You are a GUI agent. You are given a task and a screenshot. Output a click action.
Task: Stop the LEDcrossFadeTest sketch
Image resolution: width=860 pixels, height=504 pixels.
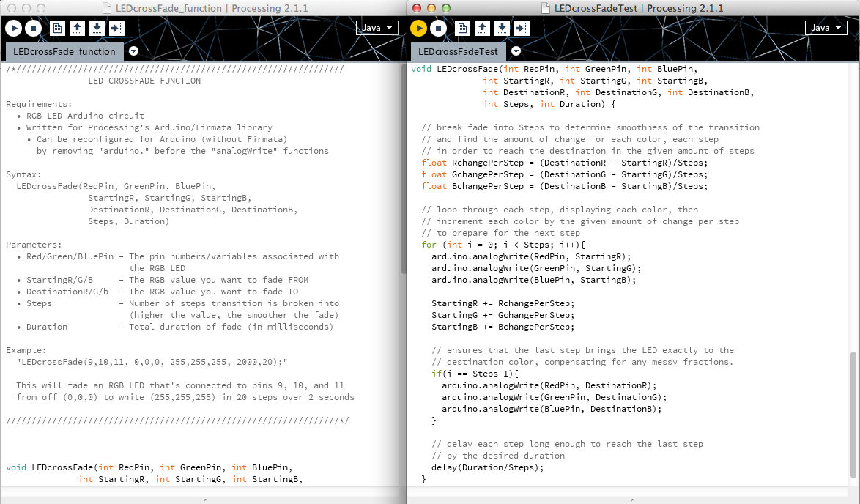pos(438,28)
